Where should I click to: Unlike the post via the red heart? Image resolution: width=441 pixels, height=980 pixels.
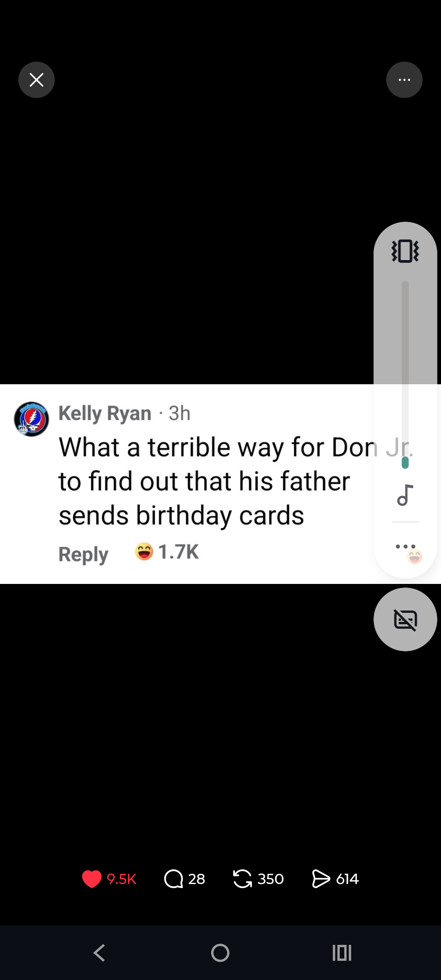point(91,879)
